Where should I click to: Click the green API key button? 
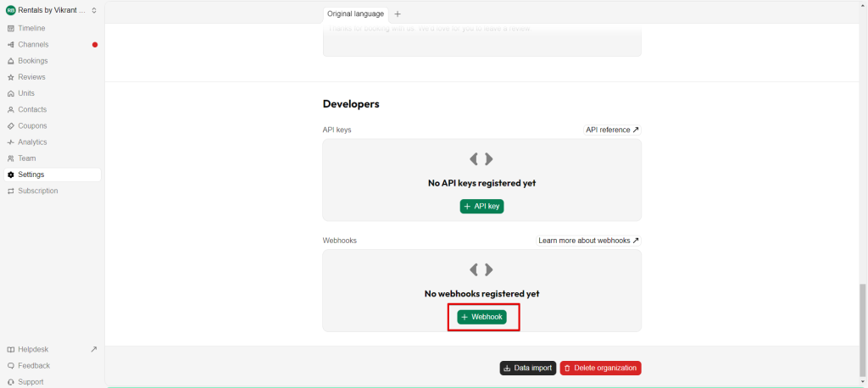[481, 207]
